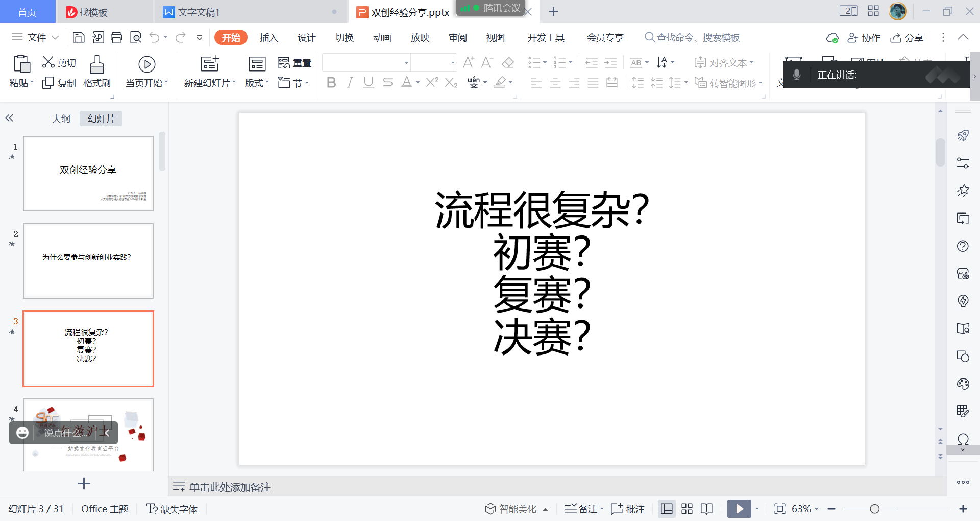
Task: Click the color palette icon in right sidebar
Action: [963, 384]
